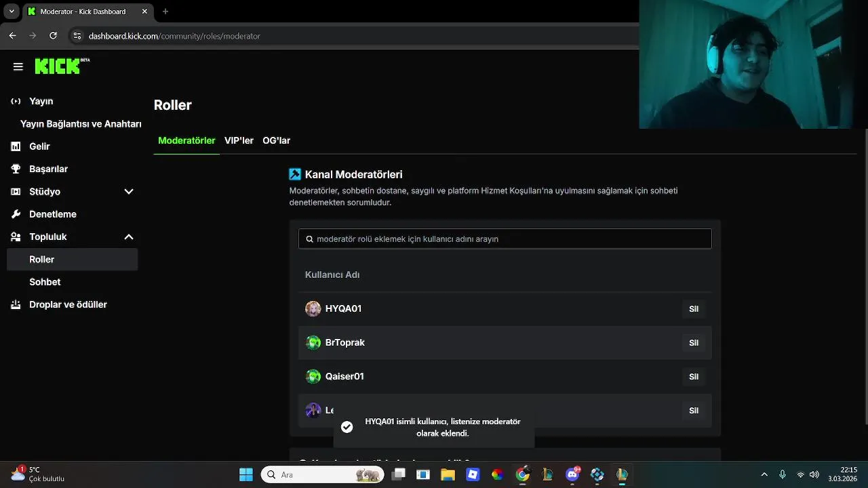
Task: Click the Başarılar trophy icon
Action: tap(16, 169)
